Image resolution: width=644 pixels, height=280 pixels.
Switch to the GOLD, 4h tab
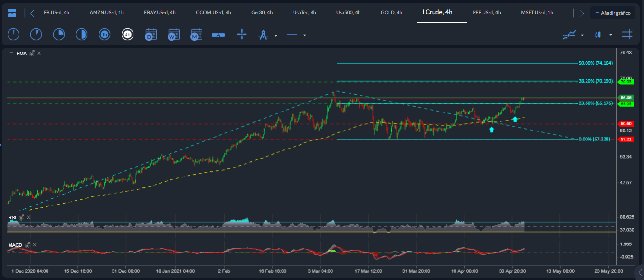pyautogui.click(x=391, y=13)
